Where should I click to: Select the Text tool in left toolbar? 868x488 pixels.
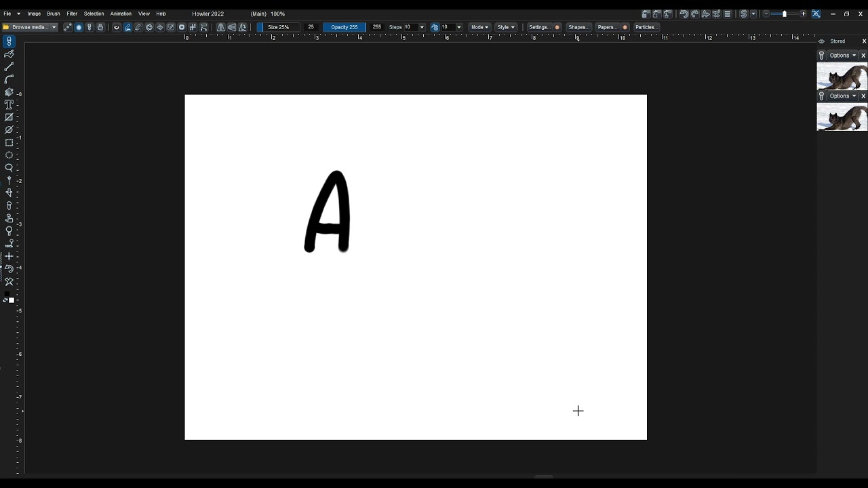click(x=9, y=105)
